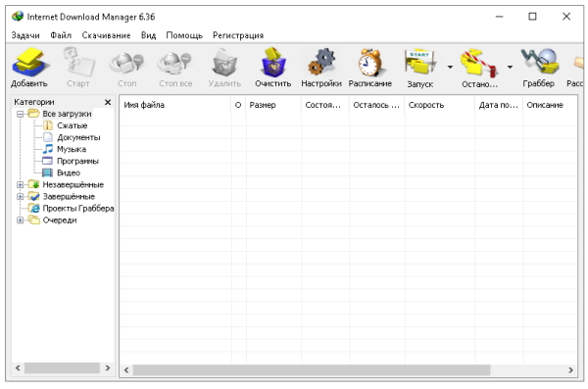
Task: Expand the Незавершённые tree node
Action: pos(21,184)
